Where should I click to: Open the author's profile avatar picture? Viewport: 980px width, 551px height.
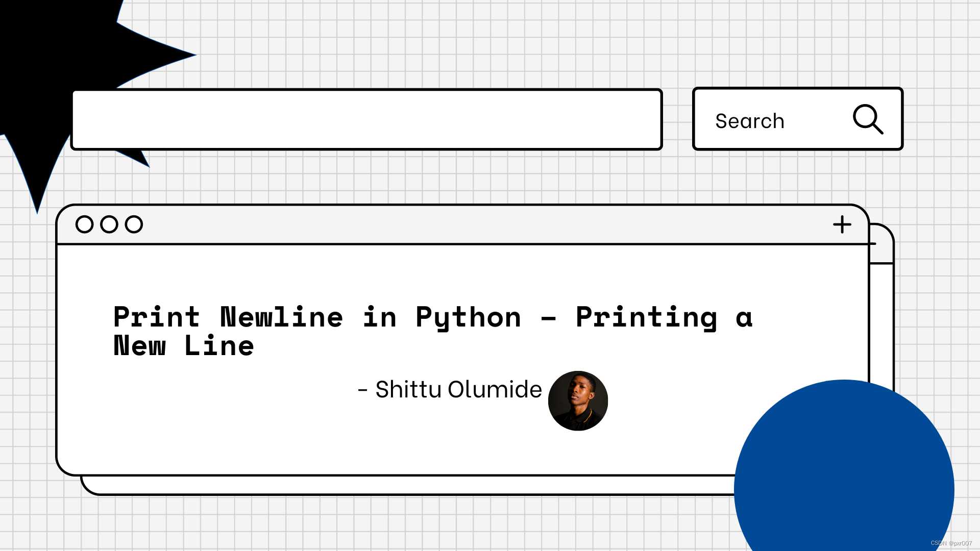click(578, 402)
